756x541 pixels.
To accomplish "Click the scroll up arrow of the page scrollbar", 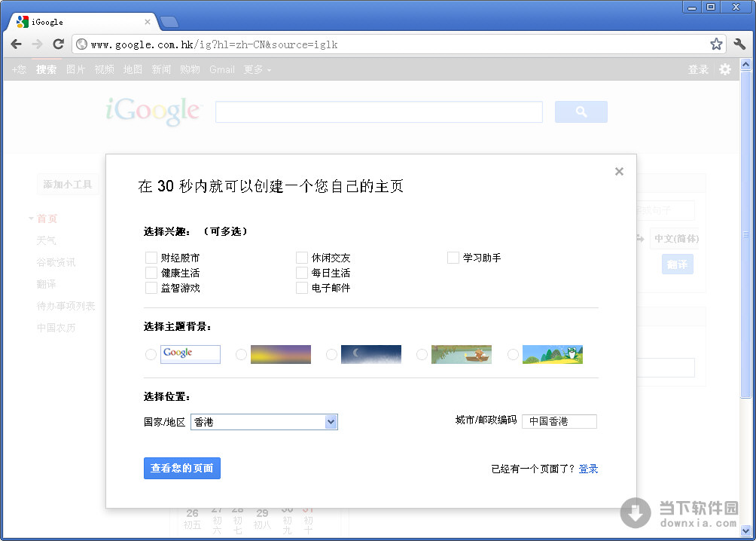I will [x=745, y=64].
